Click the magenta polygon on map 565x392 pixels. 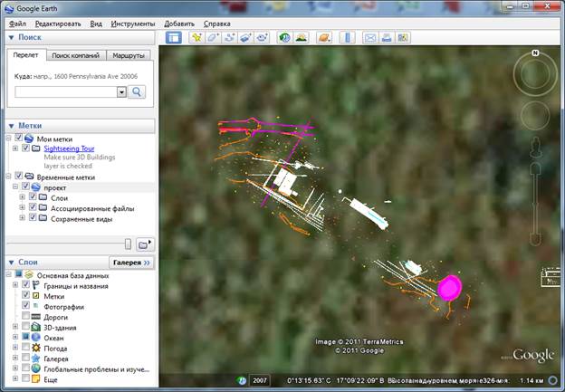point(449,288)
